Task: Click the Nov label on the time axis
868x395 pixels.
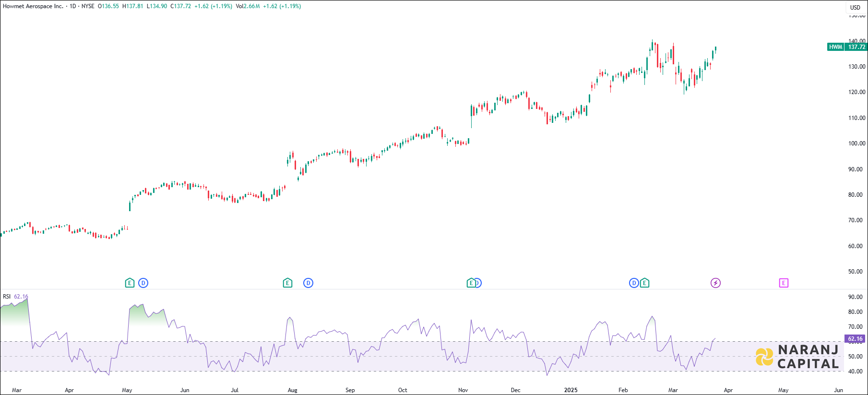Action: [x=463, y=390]
